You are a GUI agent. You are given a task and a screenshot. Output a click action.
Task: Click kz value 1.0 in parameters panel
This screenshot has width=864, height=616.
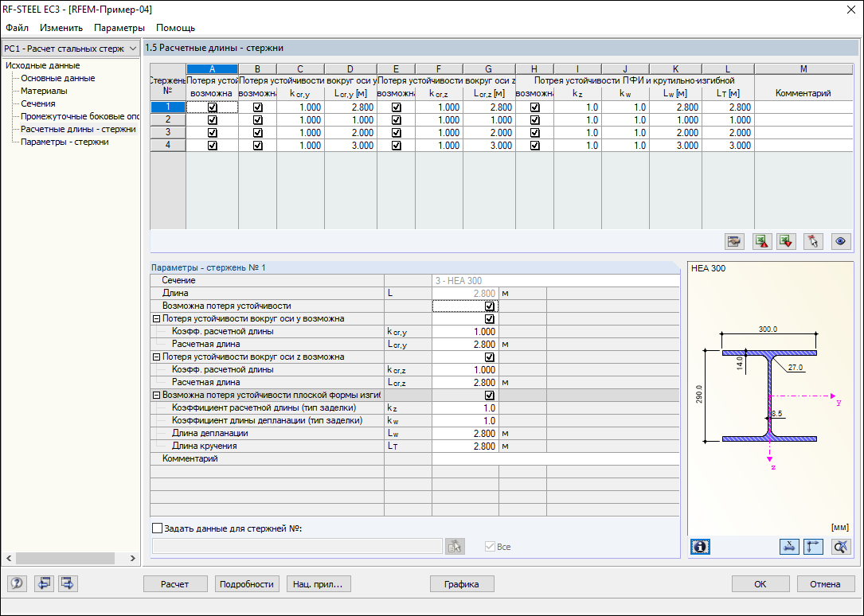[x=465, y=408]
